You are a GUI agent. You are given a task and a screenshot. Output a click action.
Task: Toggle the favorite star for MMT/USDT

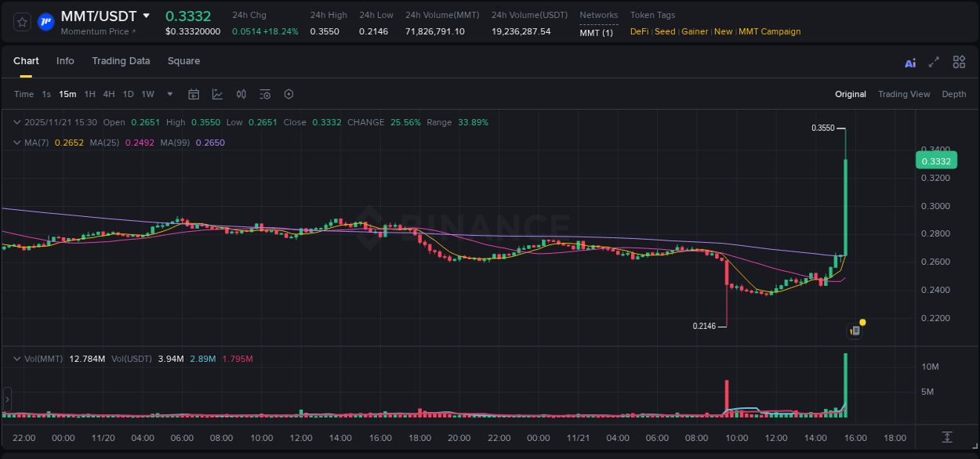click(21, 22)
